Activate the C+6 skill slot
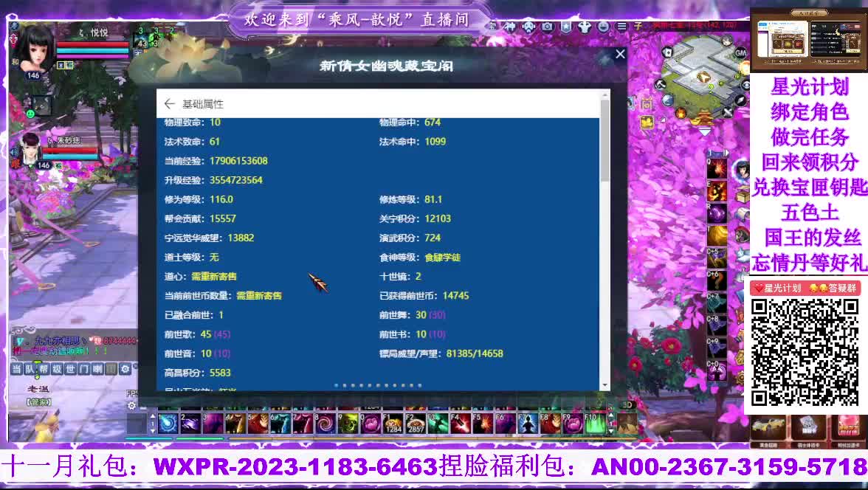Viewport: 868px width, 490px height. pyautogui.click(x=717, y=281)
